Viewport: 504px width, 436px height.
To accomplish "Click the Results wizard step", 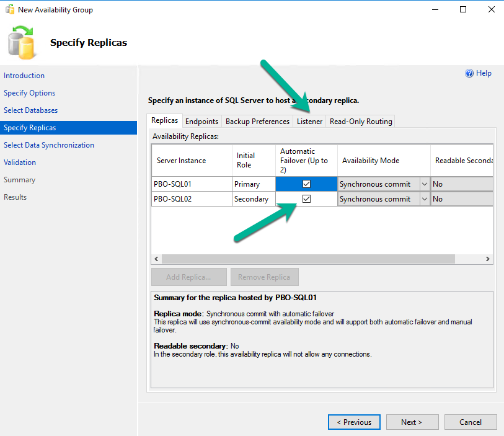I will pos(15,197).
